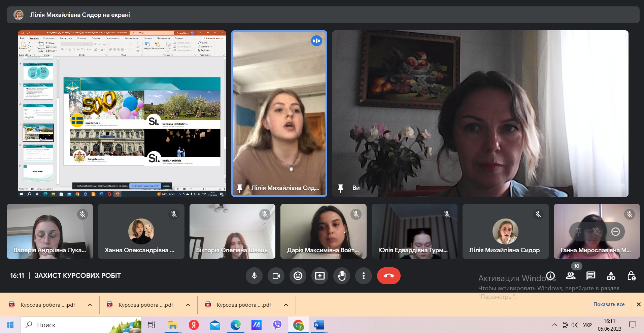
Task: Open the chat panel
Action: pyautogui.click(x=591, y=276)
